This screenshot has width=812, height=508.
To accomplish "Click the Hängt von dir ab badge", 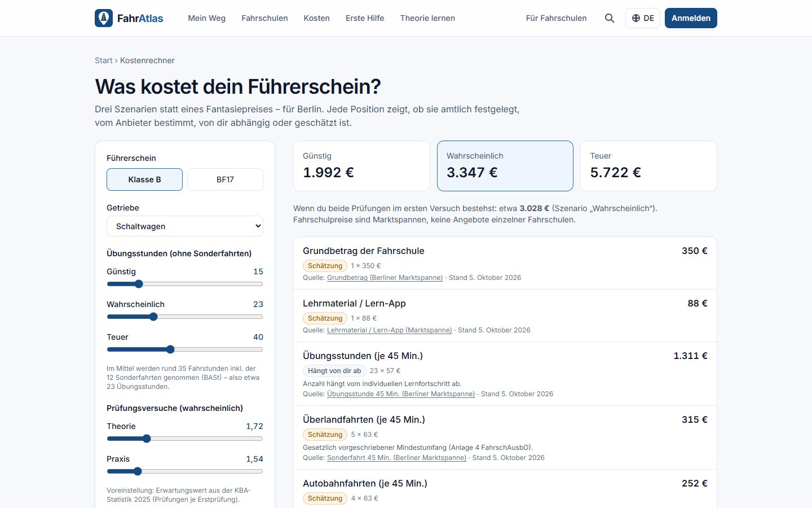I will tap(334, 371).
